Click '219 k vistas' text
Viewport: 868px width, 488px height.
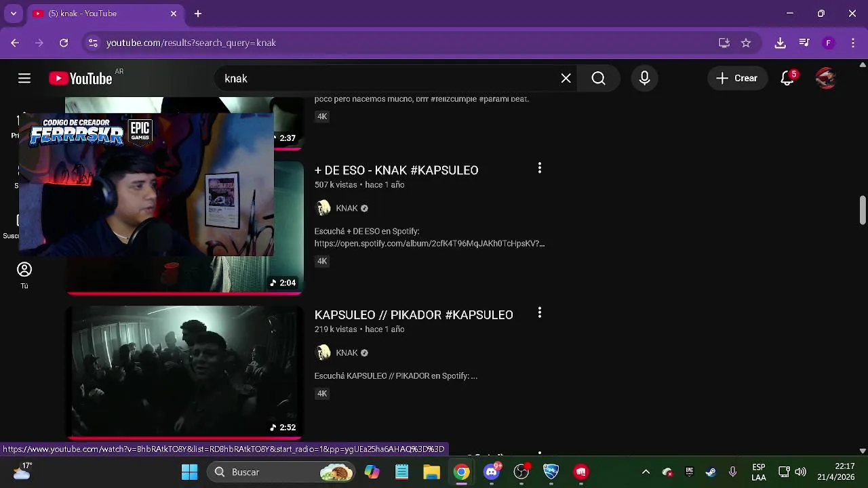336,329
